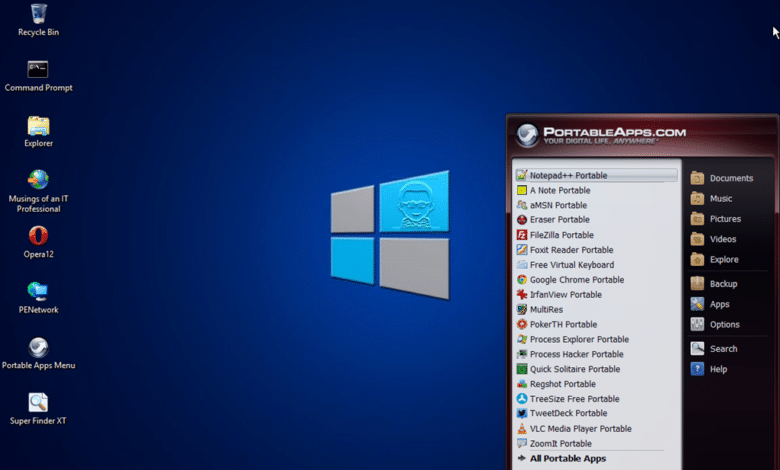Viewport: 780px width, 470px height.
Task: Click the ZoomIt Portable icon
Action: (x=522, y=443)
